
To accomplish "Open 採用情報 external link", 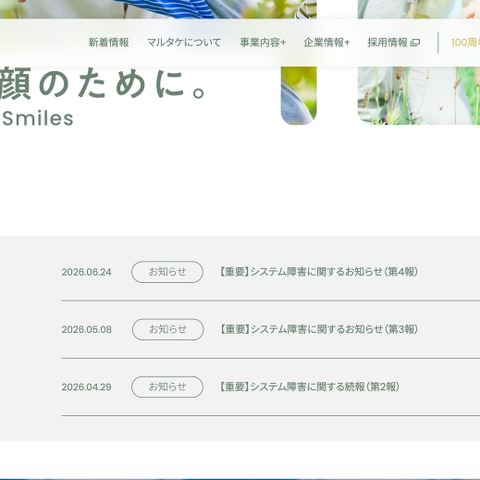I will click(393, 43).
